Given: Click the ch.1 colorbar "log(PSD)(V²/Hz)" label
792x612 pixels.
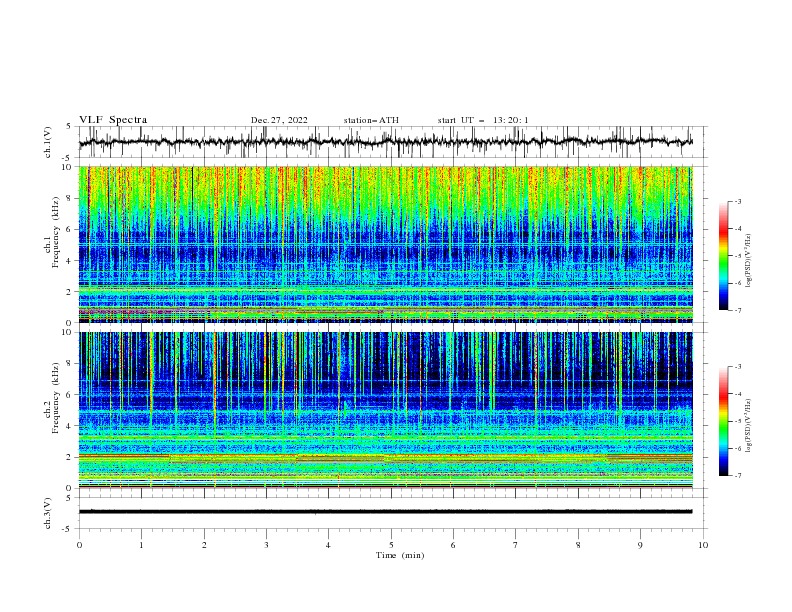Looking at the screenshot, I should tap(749, 261).
